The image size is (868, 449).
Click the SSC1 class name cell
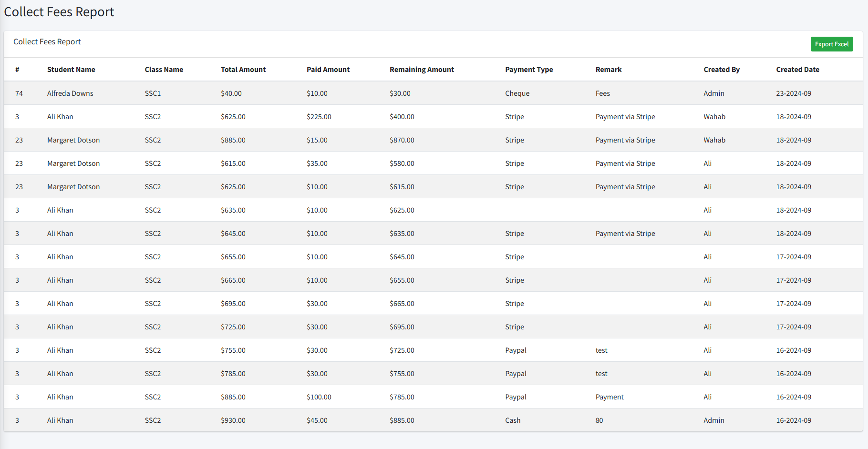pyautogui.click(x=153, y=93)
